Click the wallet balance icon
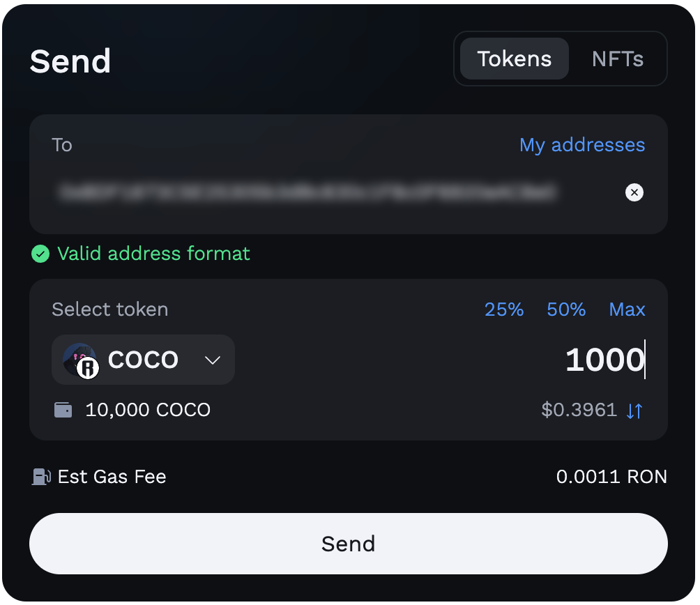The width and height of the screenshot is (700, 605). 63,410
